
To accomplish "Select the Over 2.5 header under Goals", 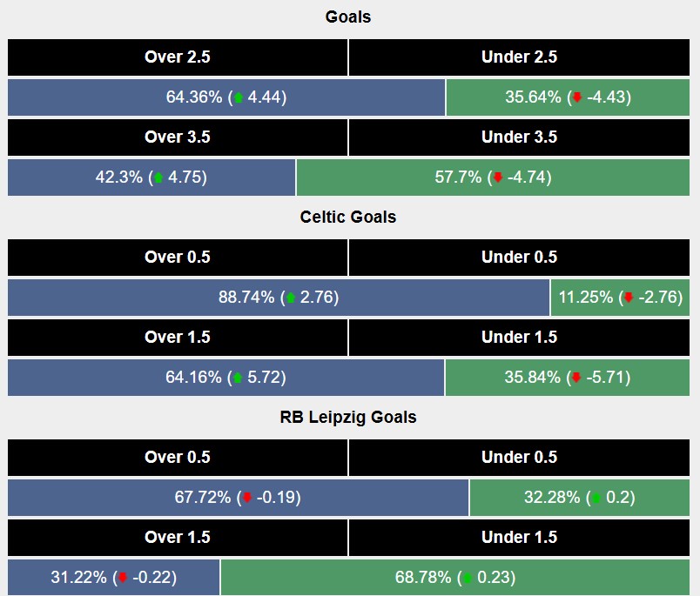I will [178, 57].
